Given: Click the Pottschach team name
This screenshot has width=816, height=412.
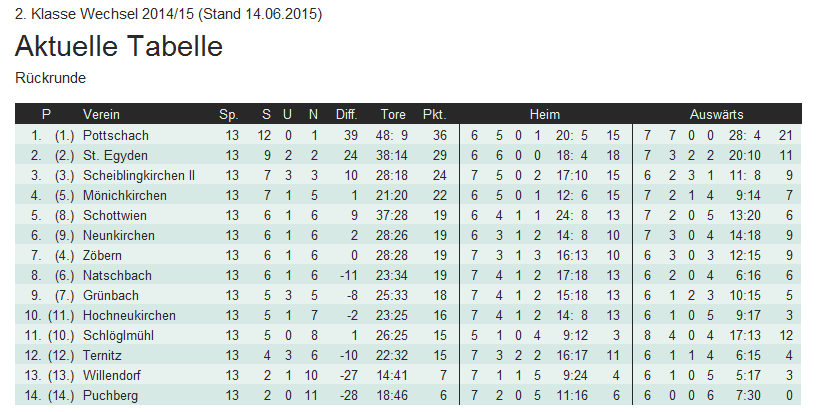Looking at the screenshot, I should [x=115, y=135].
